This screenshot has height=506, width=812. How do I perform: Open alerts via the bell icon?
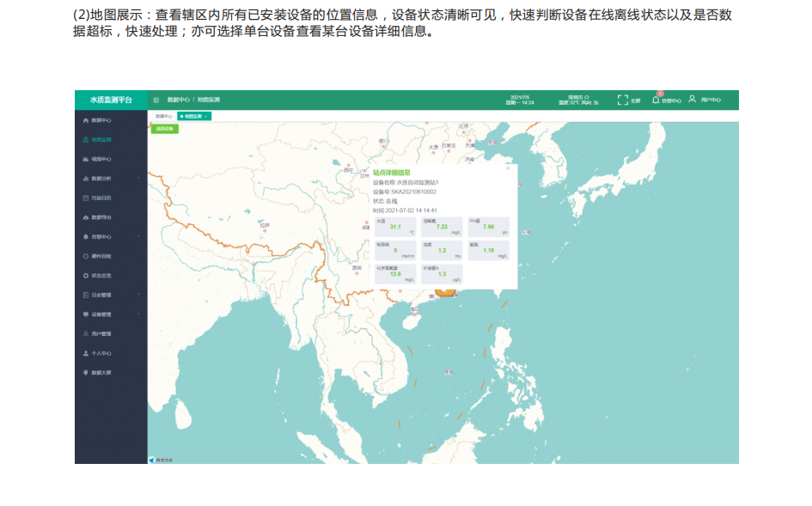point(656,100)
